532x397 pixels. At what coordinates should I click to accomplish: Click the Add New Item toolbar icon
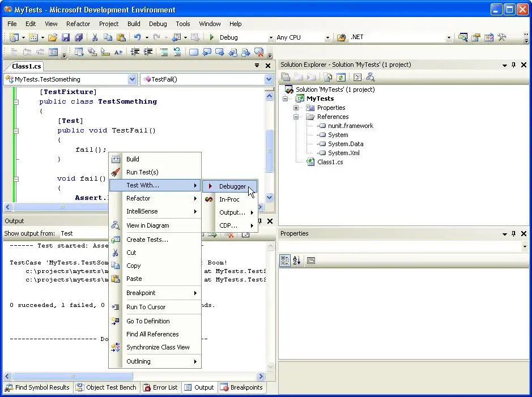coord(33,37)
